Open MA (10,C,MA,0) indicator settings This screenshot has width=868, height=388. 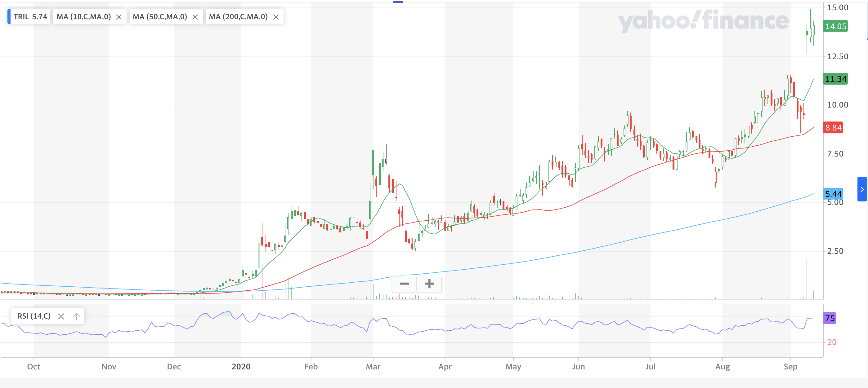tap(83, 17)
